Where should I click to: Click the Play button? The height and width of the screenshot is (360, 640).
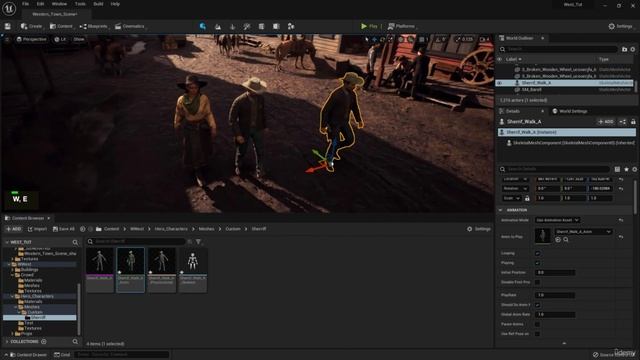[x=369, y=26]
